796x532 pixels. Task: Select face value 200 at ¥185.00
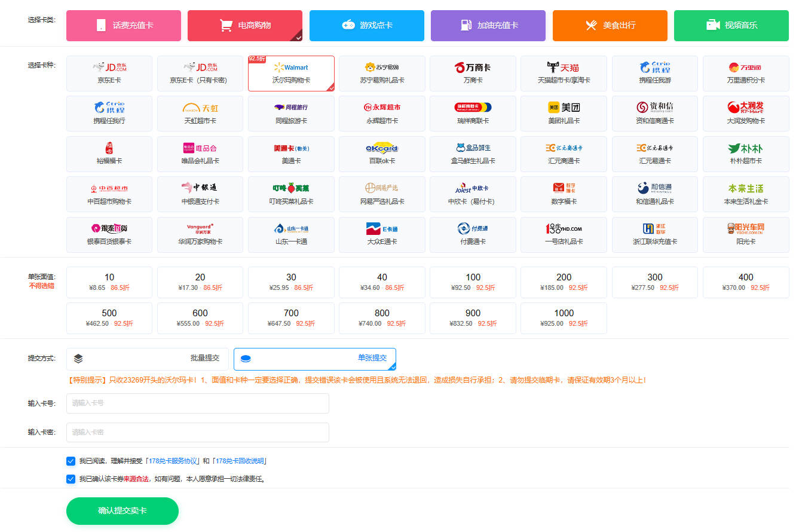564,282
